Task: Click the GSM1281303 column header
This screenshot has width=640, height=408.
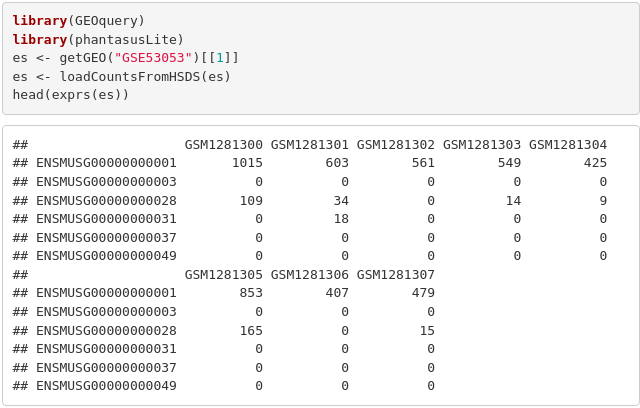Action: [x=482, y=145]
